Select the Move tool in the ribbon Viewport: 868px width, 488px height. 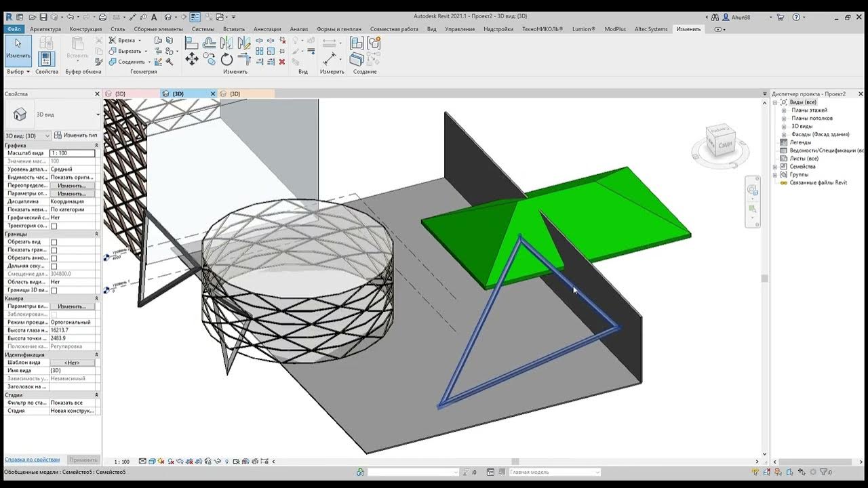[x=192, y=60]
